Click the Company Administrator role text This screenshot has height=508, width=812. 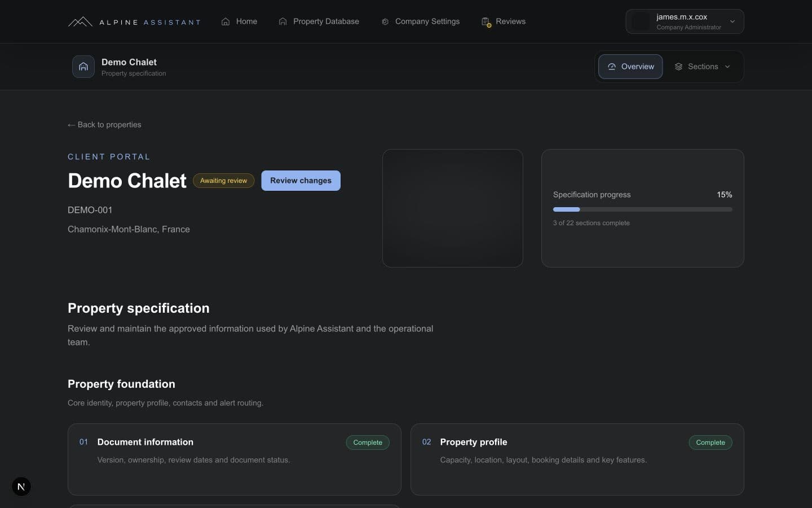689,27
